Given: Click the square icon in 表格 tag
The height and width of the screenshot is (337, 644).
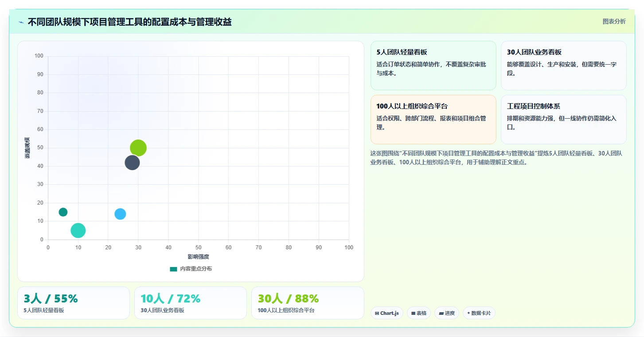Looking at the screenshot, I should point(413,313).
